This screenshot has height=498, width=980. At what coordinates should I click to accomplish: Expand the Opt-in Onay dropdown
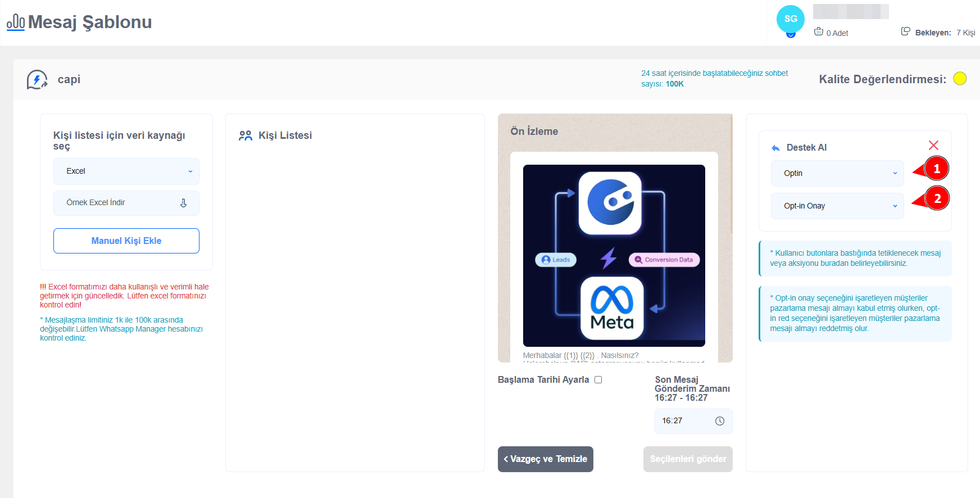pyautogui.click(x=837, y=206)
